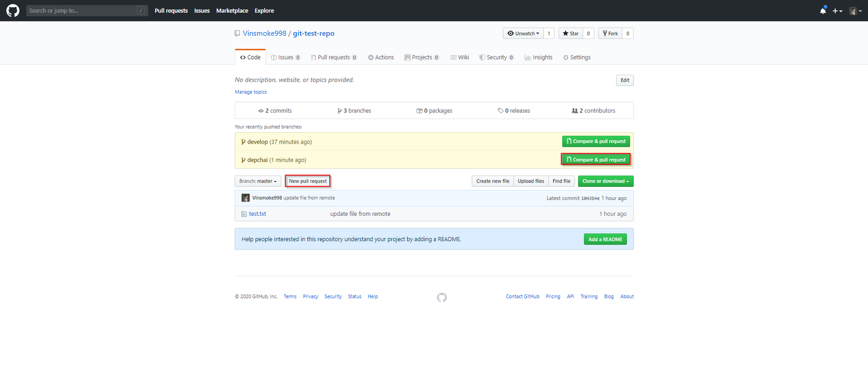This screenshot has width=868, height=371.
Task: Star the git-test-repo repository
Action: pos(570,34)
